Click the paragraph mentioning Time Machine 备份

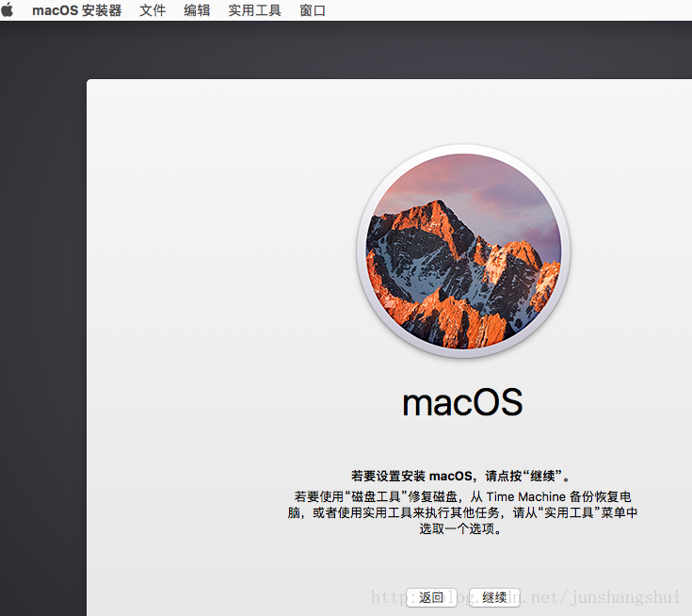pos(462,512)
